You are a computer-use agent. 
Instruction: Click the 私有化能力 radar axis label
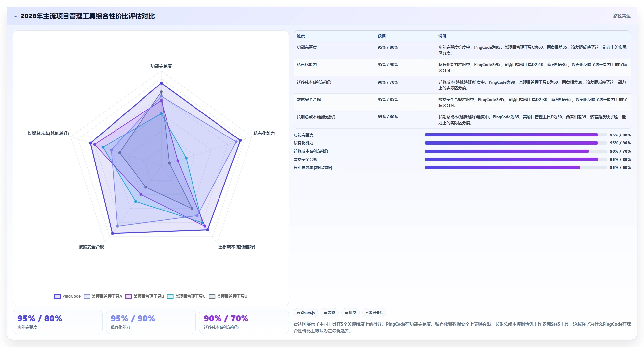pyautogui.click(x=264, y=133)
